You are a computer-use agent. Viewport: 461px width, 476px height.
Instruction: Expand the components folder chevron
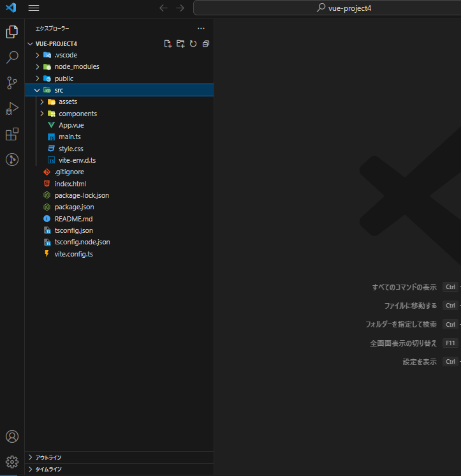click(x=42, y=114)
